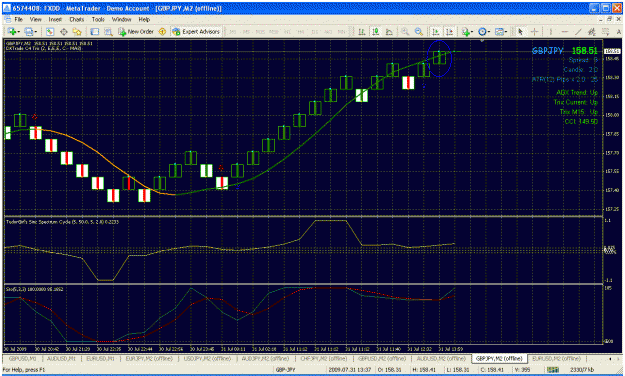Click the New Chart toolbar icon
Viewport: 625px width, 376px height.
[11, 31]
